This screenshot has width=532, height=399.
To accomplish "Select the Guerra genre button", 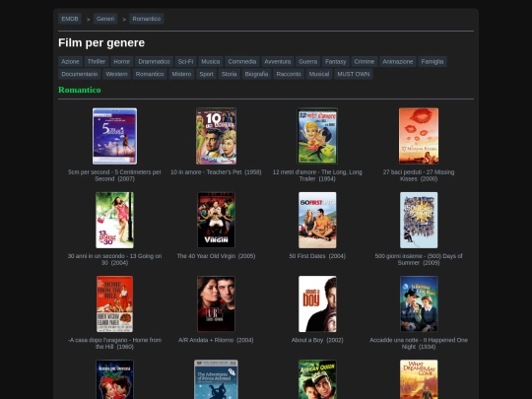I will coord(307,62).
